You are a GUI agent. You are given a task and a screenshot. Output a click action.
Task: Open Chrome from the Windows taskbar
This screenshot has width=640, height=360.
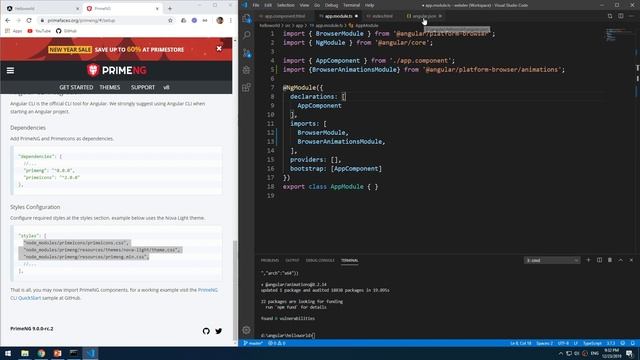point(41,353)
